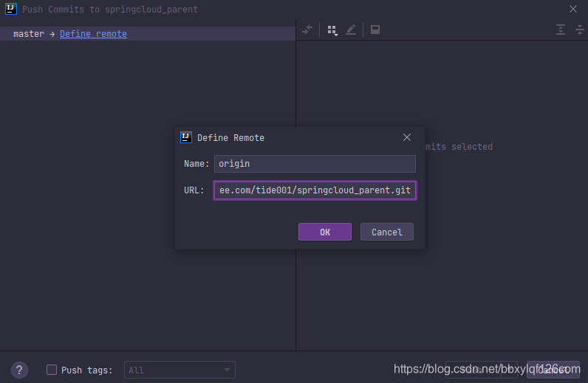Open the help question mark button

tap(19, 370)
